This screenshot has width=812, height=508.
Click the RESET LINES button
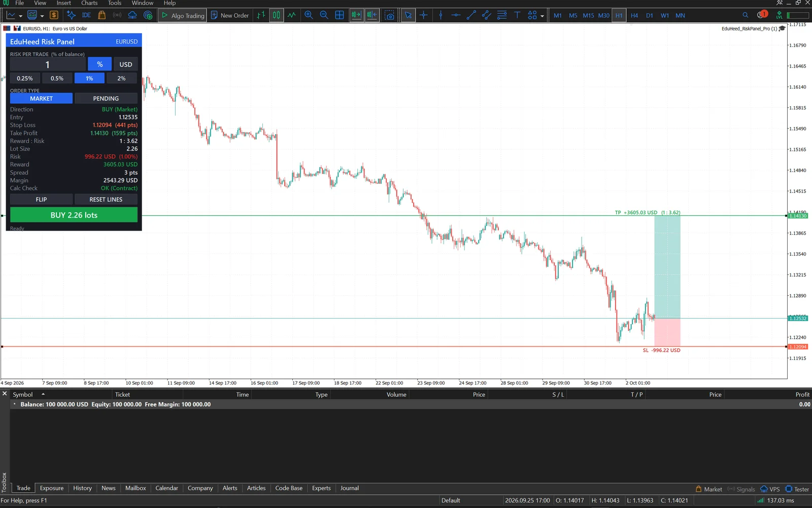[x=106, y=200]
